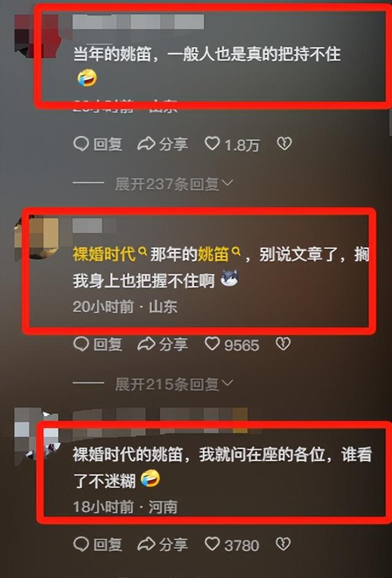This screenshot has width=392, height=578.
Task: Dislike the comment with 3780 likes
Action: [284, 544]
